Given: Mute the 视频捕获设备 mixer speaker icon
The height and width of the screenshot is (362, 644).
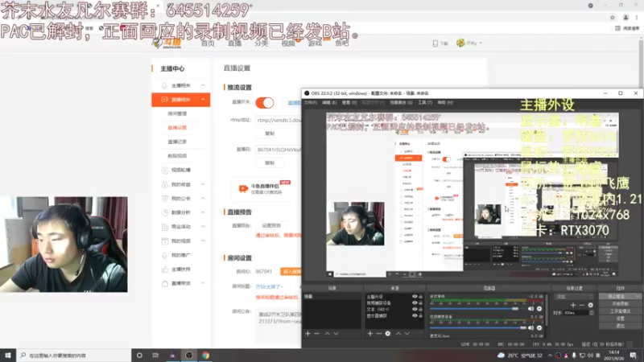Looking at the screenshot, I should pyautogui.click(x=531, y=328).
